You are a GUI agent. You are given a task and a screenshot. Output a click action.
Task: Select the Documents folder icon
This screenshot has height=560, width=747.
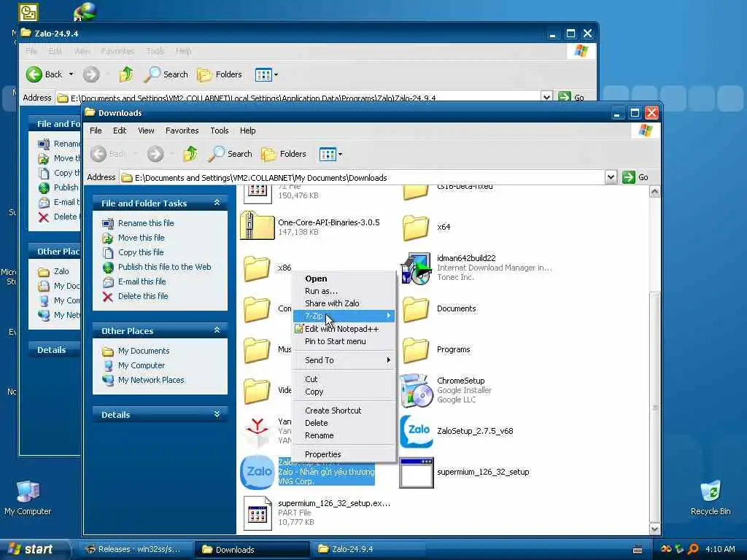pyautogui.click(x=415, y=309)
